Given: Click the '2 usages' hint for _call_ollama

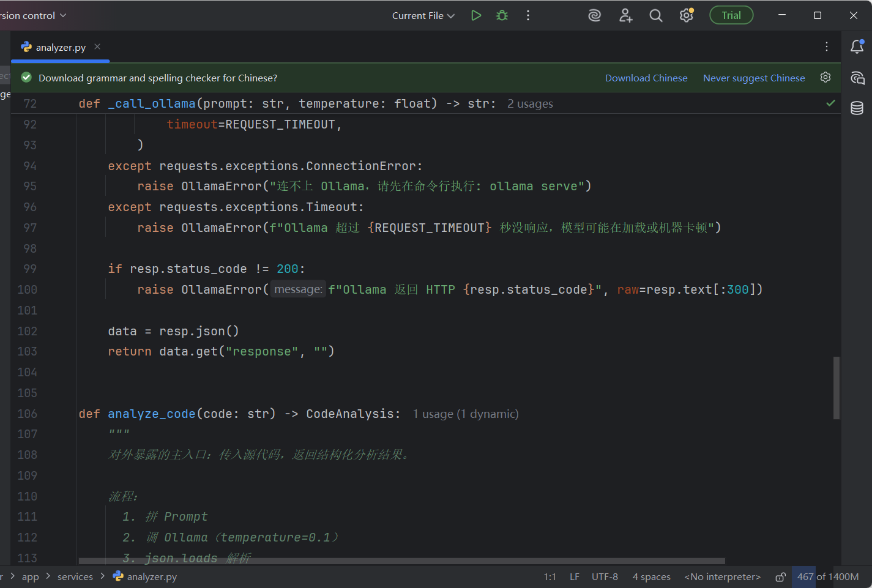Looking at the screenshot, I should click(530, 104).
